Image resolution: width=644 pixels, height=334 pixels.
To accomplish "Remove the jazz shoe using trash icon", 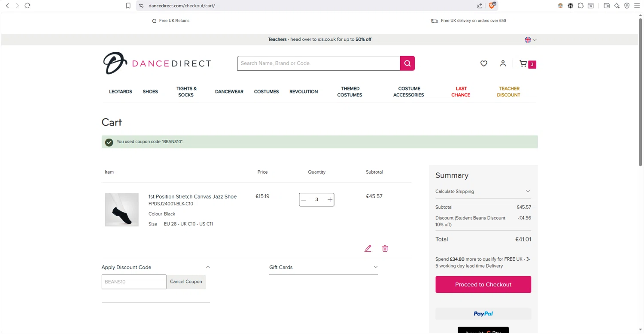I will (385, 249).
